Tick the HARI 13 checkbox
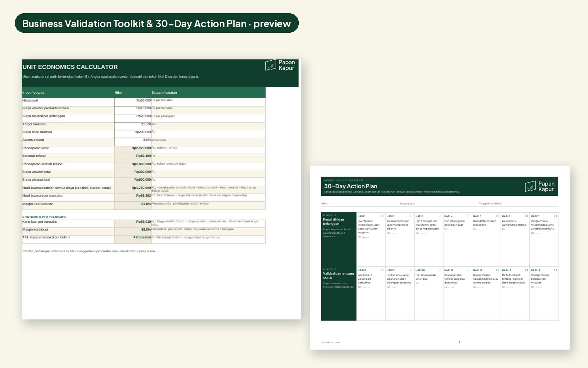Viewport: 588px width, 368px height. [x=526, y=270]
